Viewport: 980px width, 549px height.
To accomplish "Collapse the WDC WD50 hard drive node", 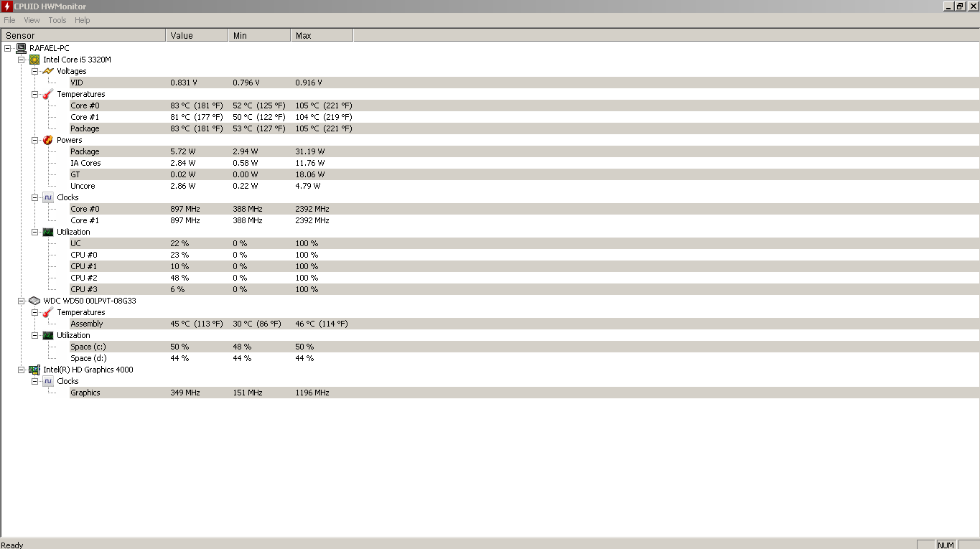I will click(x=21, y=301).
